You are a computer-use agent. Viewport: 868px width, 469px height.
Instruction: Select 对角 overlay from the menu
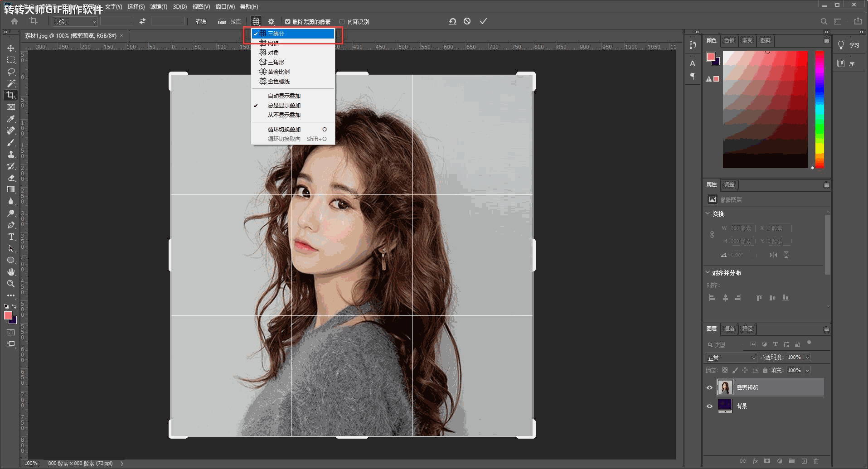[293, 53]
